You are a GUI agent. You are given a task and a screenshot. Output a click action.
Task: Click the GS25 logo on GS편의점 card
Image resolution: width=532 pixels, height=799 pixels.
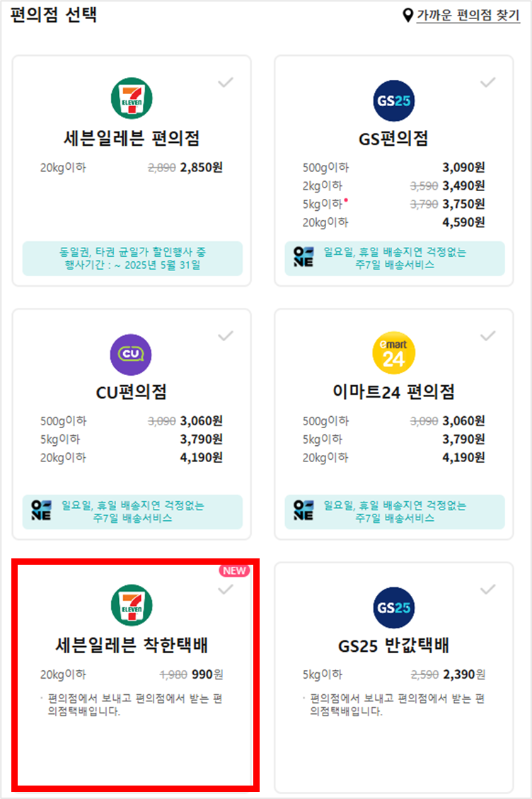pyautogui.click(x=393, y=100)
